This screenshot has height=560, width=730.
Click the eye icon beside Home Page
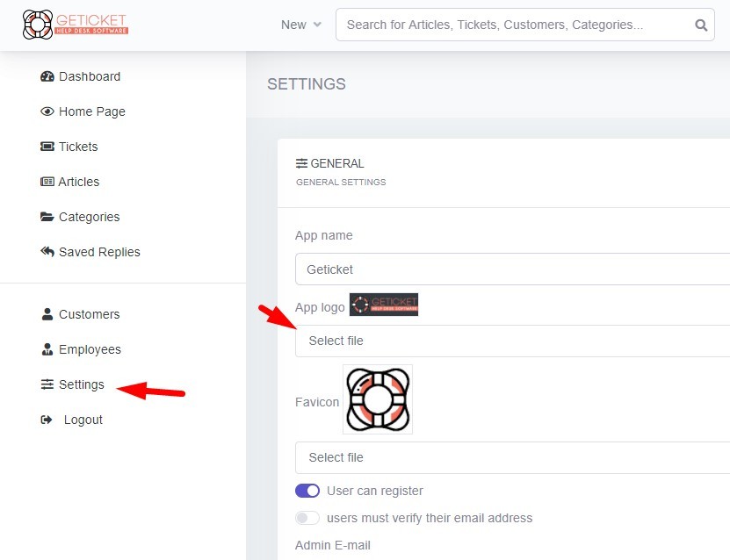pyautogui.click(x=47, y=111)
